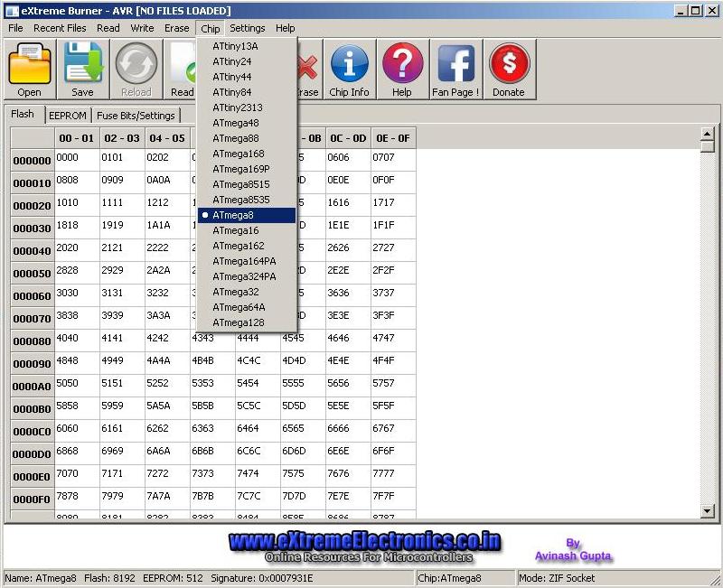The width and height of the screenshot is (723, 588).
Task: Switch to the Flash tab
Action: point(23,115)
